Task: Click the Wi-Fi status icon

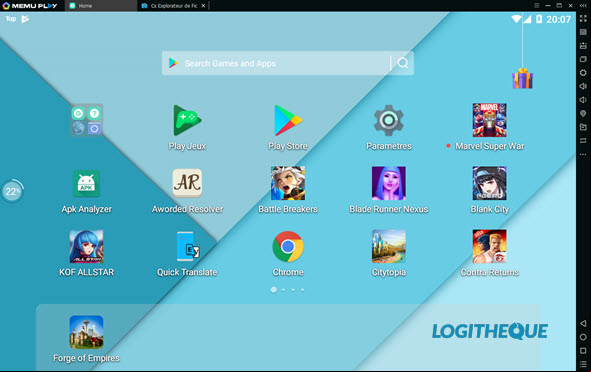Action: 516,19
